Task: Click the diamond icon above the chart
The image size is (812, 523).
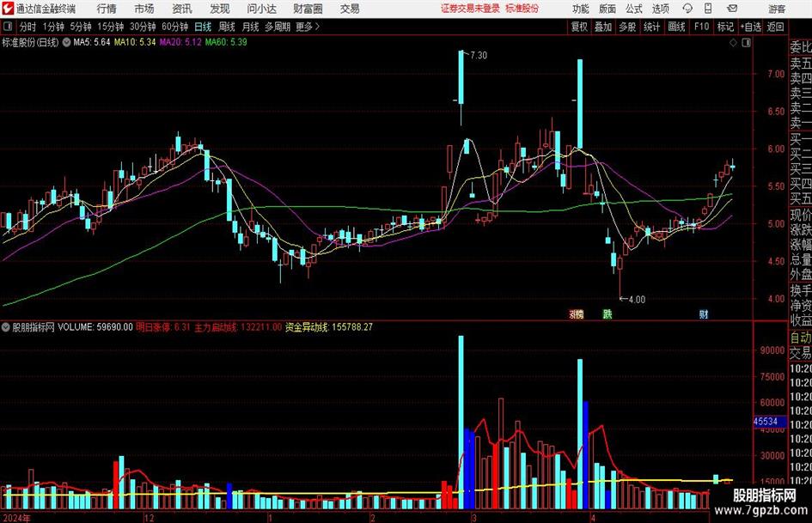Action: 733,42
